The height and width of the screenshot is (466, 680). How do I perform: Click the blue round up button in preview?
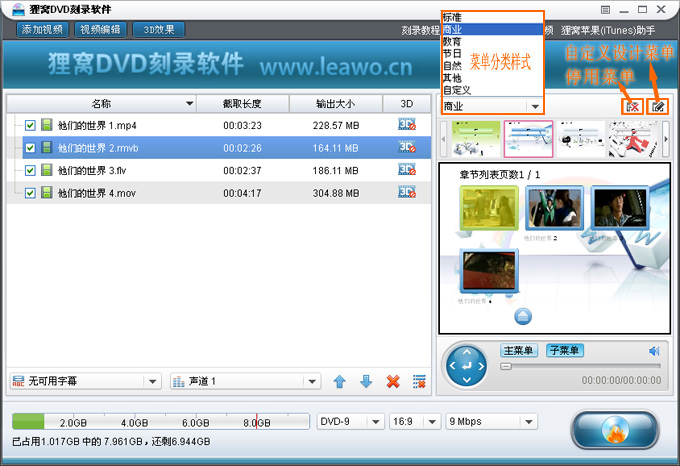(523, 316)
